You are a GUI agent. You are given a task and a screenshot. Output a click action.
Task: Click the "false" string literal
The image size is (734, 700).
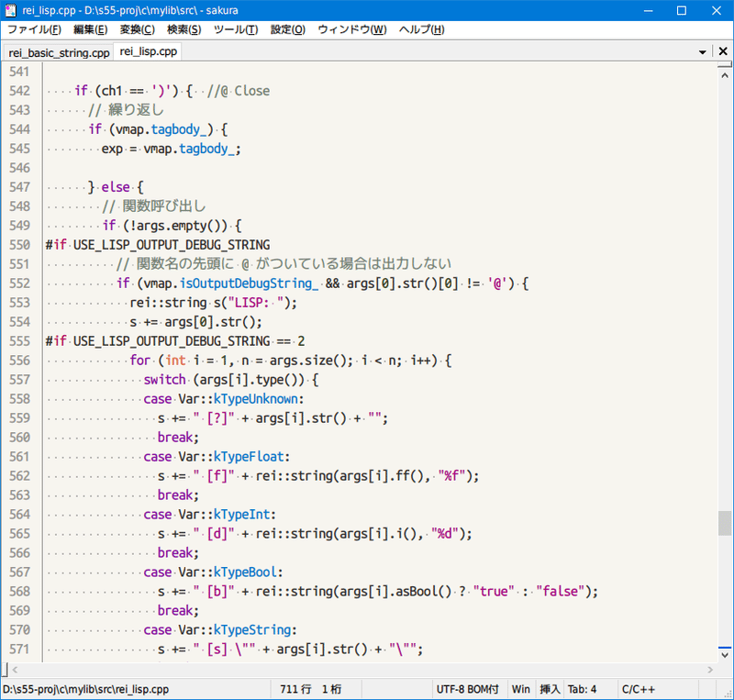tap(561, 592)
